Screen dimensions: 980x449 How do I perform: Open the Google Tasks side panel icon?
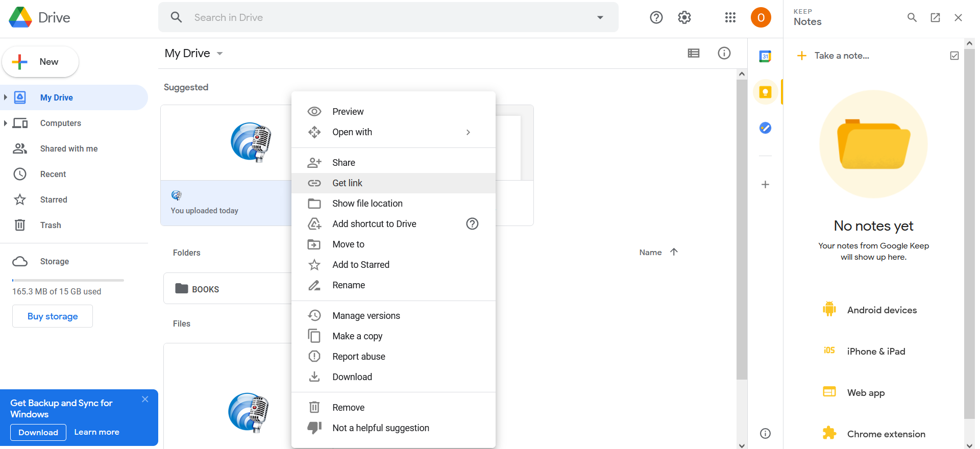click(x=765, y=128)
